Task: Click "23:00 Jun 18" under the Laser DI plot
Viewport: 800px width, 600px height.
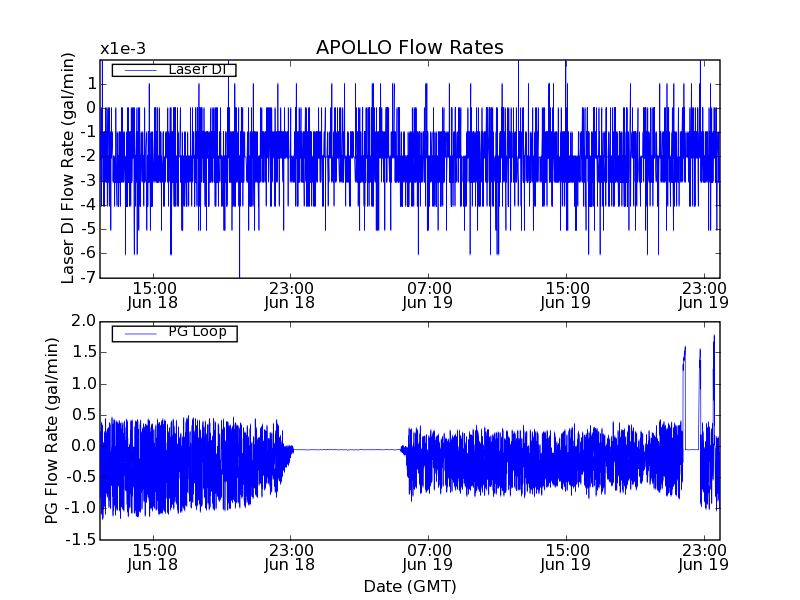Action: coord(290,295)
